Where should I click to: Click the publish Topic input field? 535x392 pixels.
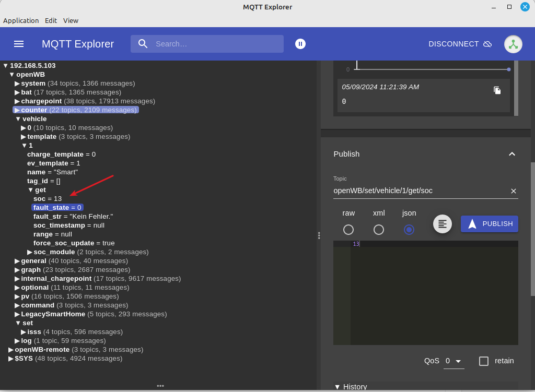pyautogui.click(x=421, y=191)
